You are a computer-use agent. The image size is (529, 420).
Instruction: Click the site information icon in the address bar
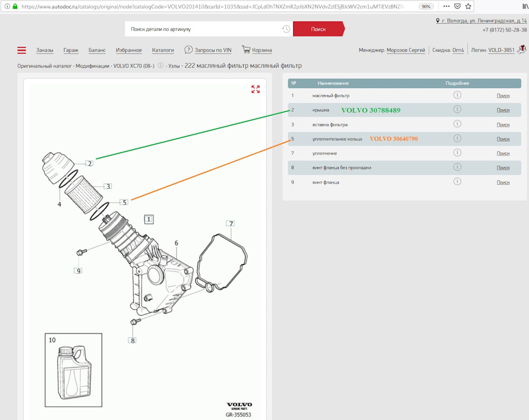pos(7,6)
